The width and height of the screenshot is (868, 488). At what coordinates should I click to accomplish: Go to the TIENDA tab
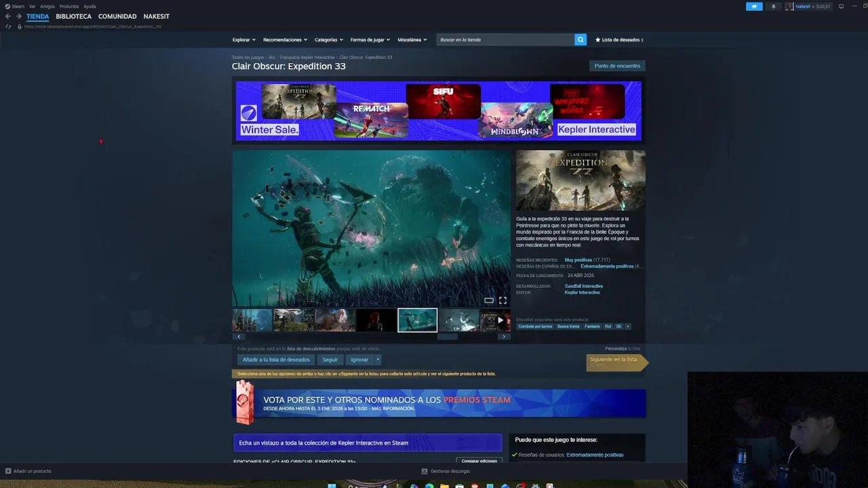pos(38,16)
